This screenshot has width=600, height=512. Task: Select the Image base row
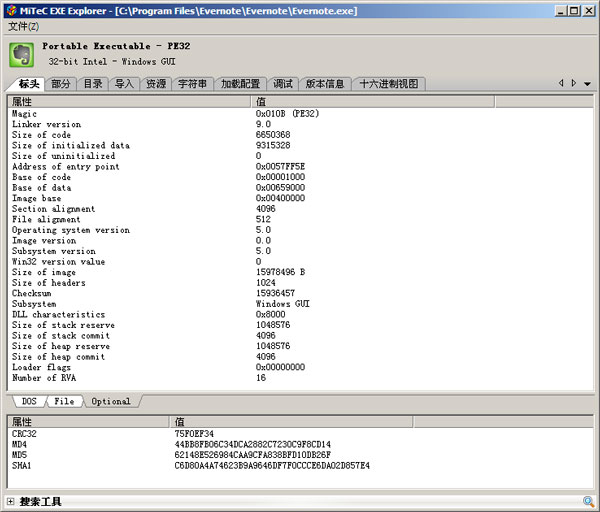click(300, 198)
